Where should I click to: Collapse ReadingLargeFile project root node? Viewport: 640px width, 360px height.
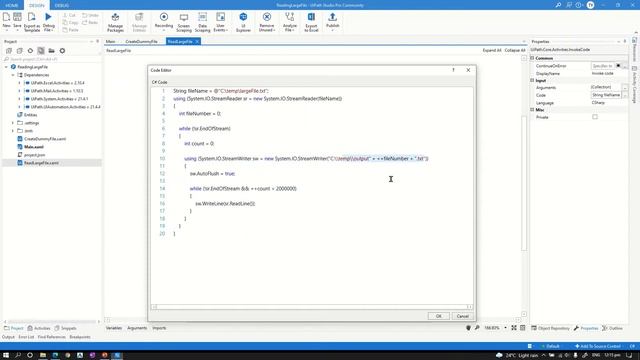pos(6,67)
